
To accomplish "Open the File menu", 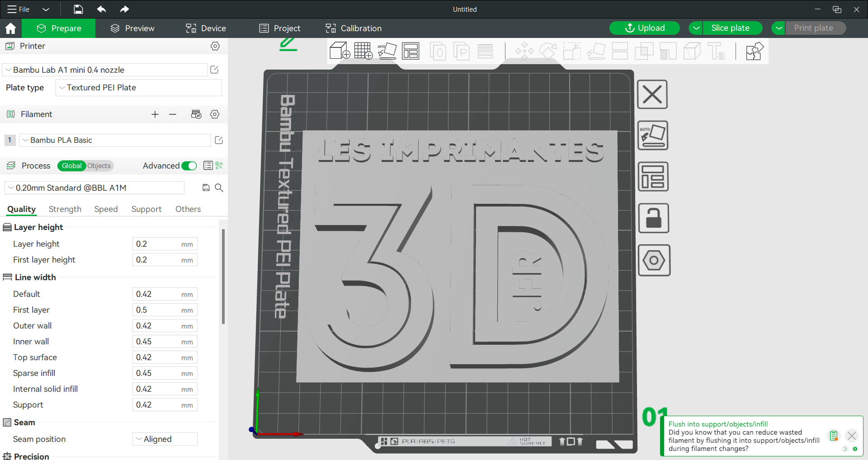I will coord(19,9).
